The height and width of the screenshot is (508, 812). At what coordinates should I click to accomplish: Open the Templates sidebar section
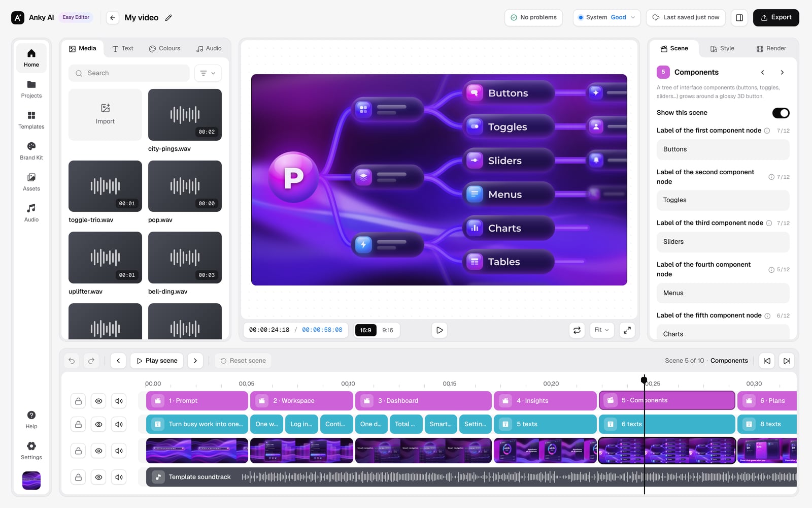(x=31, y=120)
